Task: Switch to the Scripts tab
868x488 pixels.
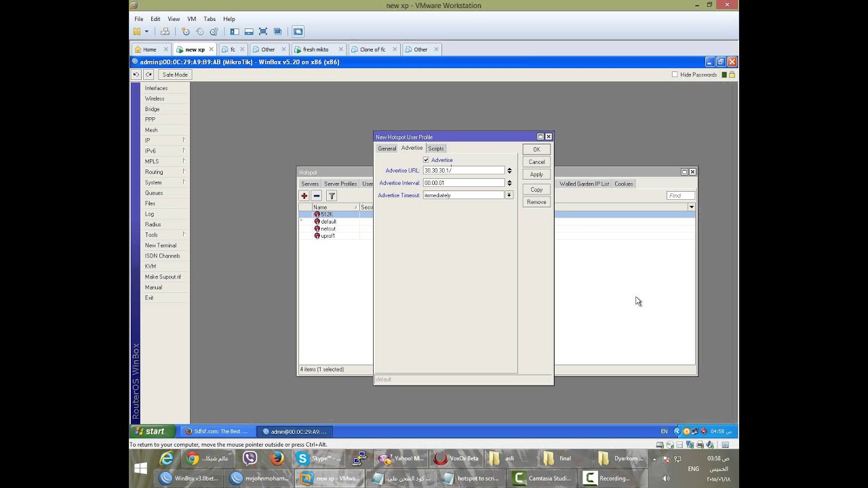Action: click(x=436, y=148)
